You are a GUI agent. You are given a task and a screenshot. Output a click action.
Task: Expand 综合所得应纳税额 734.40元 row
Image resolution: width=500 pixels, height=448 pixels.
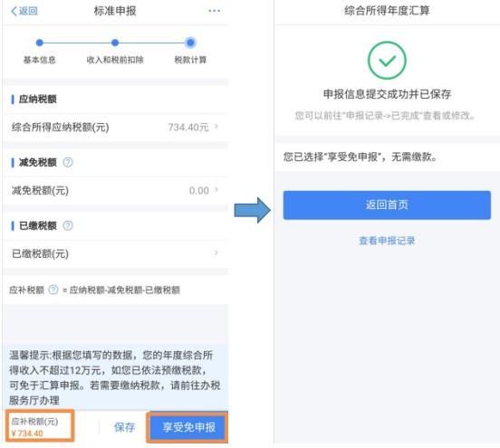[115, 127]
